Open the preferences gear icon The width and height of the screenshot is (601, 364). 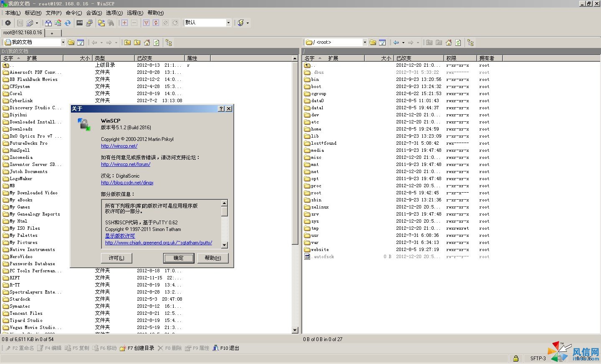point(8,23)
